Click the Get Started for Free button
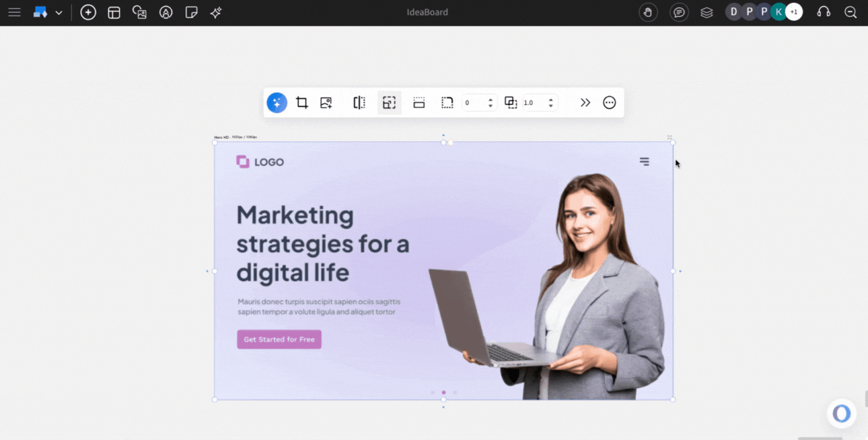Screen dimensions: 868x440 click(279, 339)
